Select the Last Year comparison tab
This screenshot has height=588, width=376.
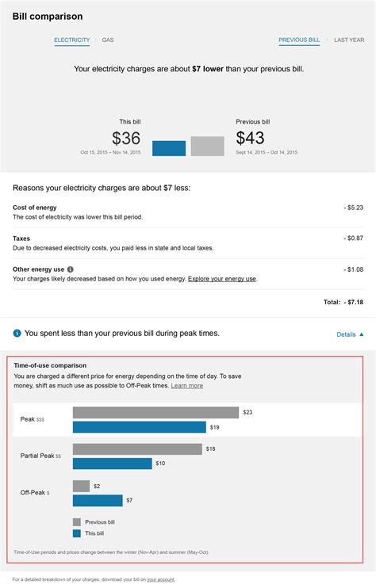click(349, 40)
